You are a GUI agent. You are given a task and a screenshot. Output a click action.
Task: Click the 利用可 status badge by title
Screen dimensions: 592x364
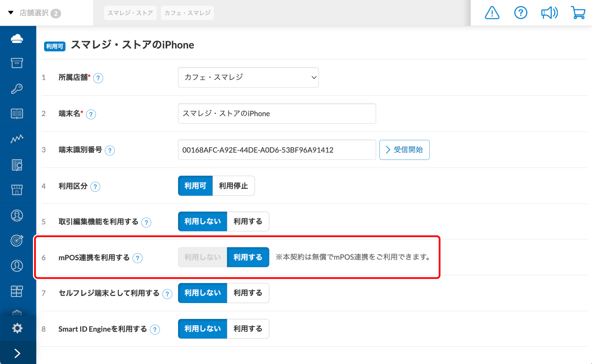55,46
